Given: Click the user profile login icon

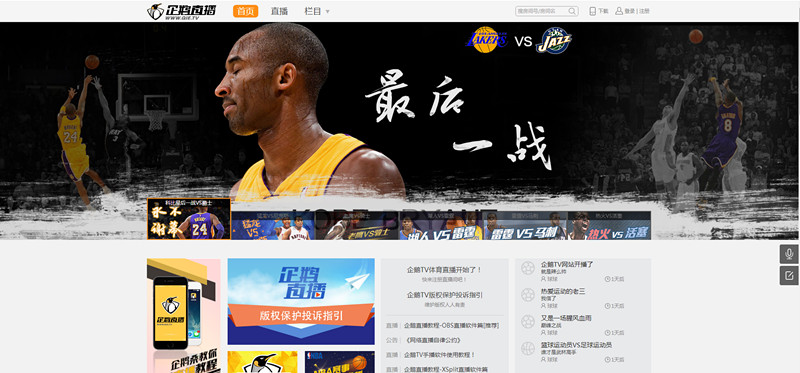Looking at the screenshot, I should click(x=619, y=11).
